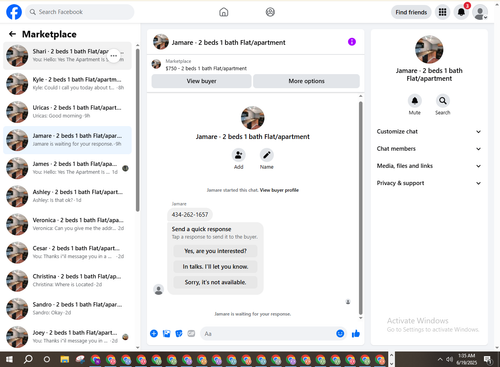
Task: Click Jamare's profile picture in right panel
Action: (429, 49)
